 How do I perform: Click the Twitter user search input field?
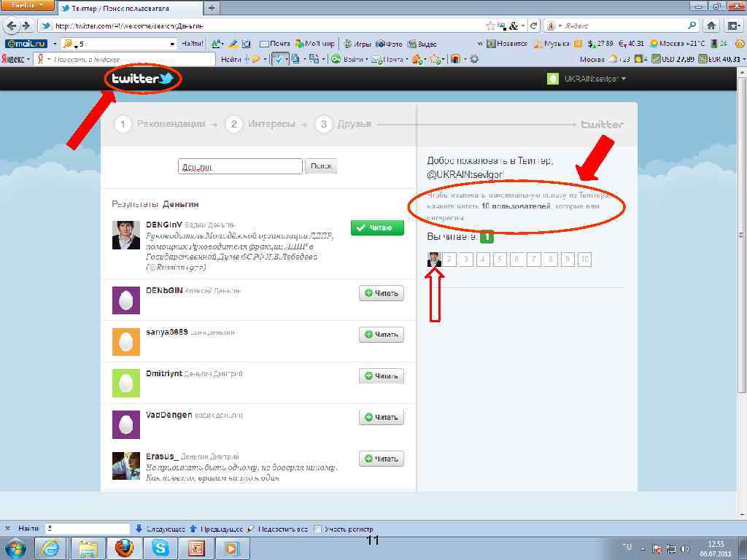pos(240,166)
